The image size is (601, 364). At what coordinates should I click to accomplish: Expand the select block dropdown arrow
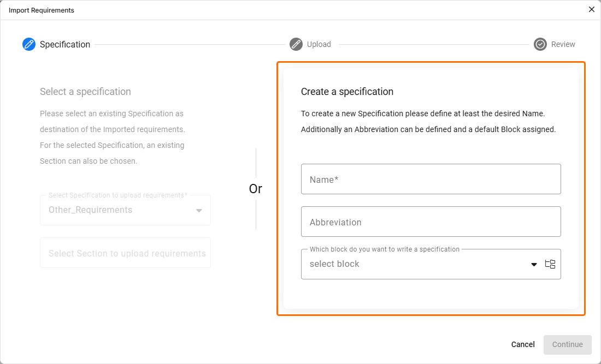534,265
